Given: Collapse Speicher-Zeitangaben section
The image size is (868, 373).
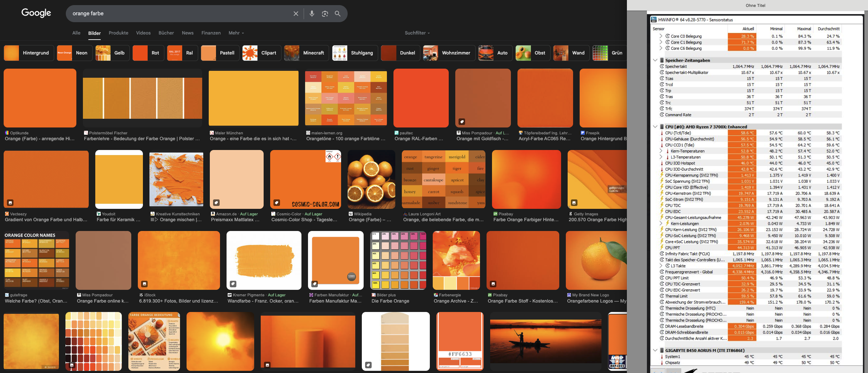Looking at the screenshot, I should (655, 60).
